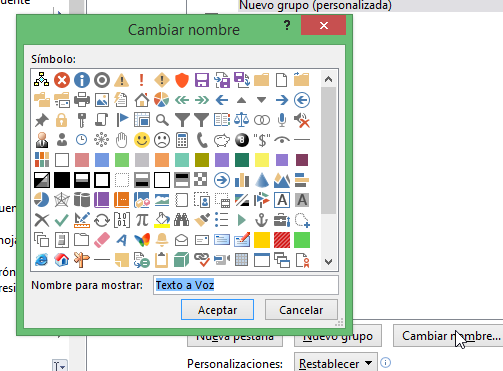The image size is (503, 371).
Task: Pick the calculator symbol
Action: (182, 140)
